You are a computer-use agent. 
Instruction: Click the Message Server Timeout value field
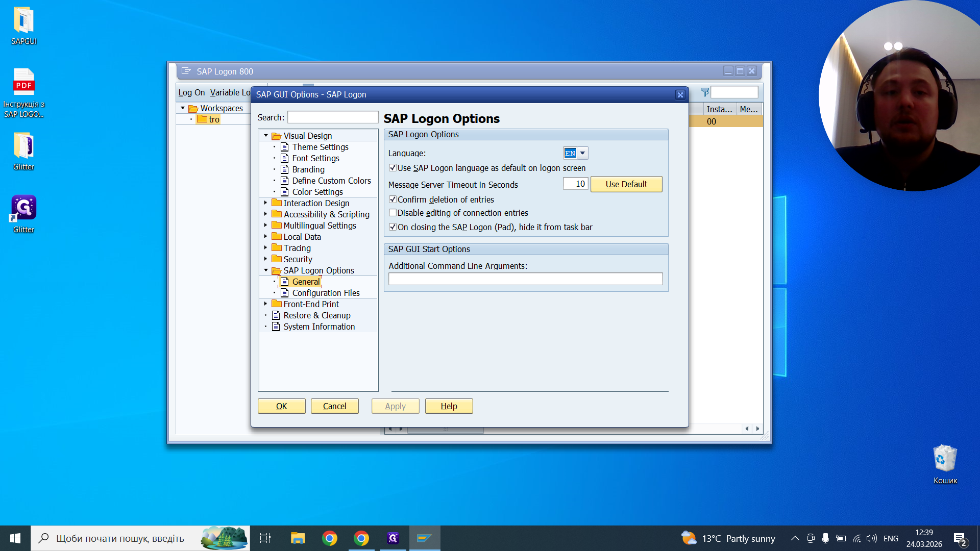575,184
